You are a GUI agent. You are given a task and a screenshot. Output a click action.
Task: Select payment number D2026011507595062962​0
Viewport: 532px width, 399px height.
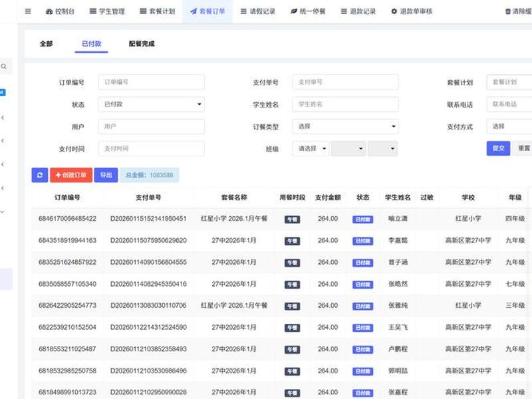click(148, 240)
